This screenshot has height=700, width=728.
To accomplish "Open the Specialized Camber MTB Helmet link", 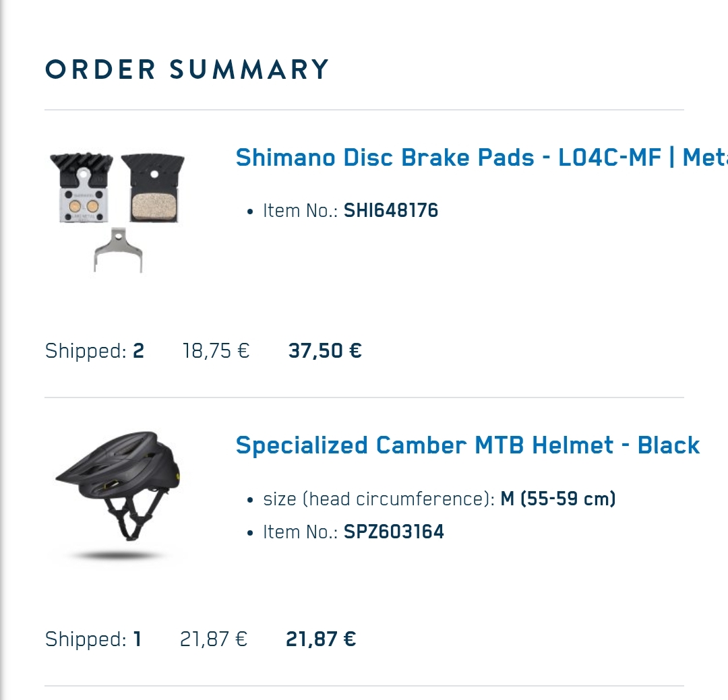I will (468, 445).
